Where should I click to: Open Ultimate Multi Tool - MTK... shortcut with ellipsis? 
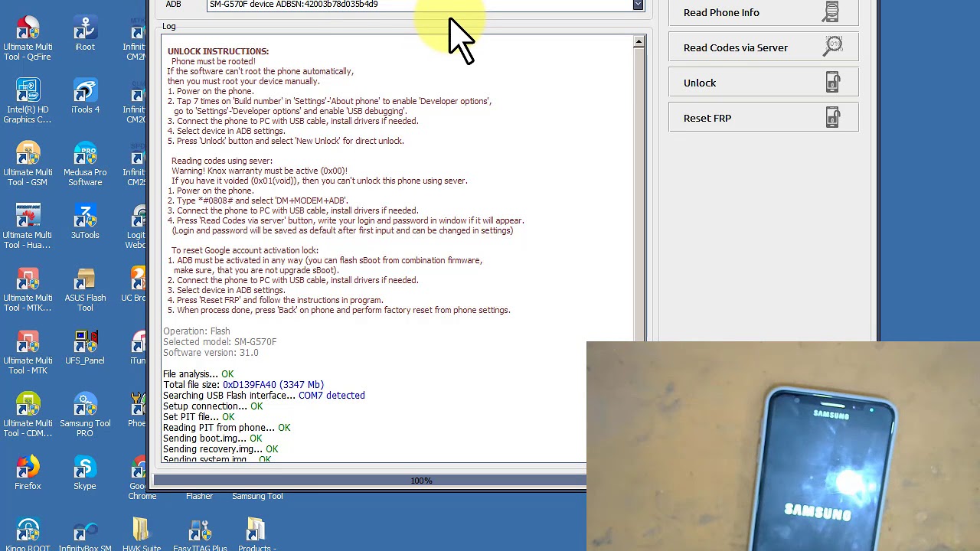[x=28, y=289]
